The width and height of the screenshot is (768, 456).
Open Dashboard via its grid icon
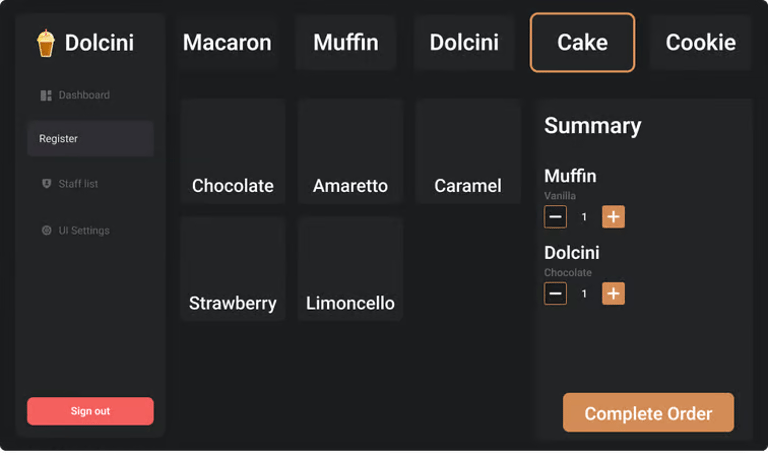coord(46,95)
